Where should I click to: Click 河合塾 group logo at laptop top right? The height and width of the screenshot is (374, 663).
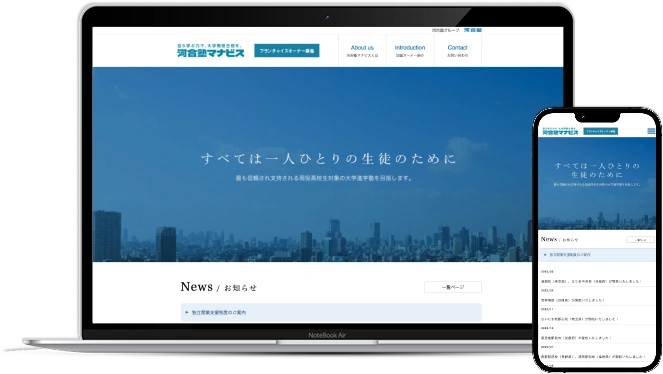point(473,30)
